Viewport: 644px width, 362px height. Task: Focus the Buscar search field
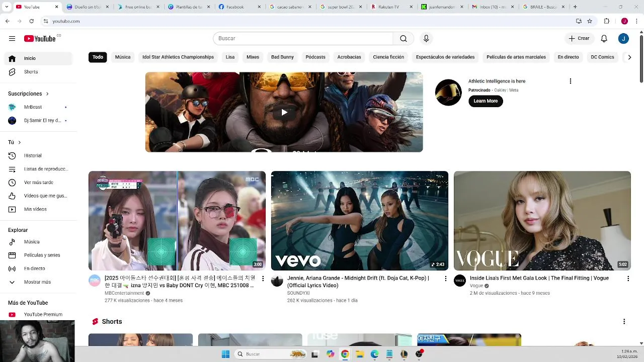tap(303, 39)
